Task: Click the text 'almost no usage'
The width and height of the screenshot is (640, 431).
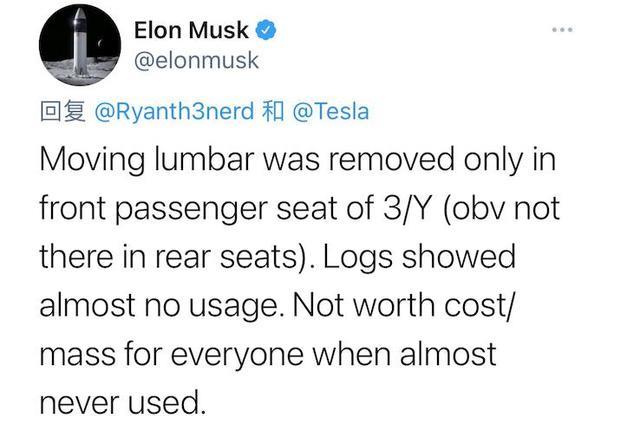Action: [x=161, y=307]
